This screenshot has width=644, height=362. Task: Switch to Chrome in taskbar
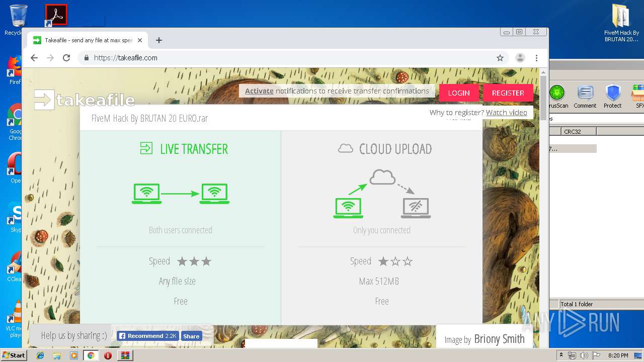coord(91,355)
